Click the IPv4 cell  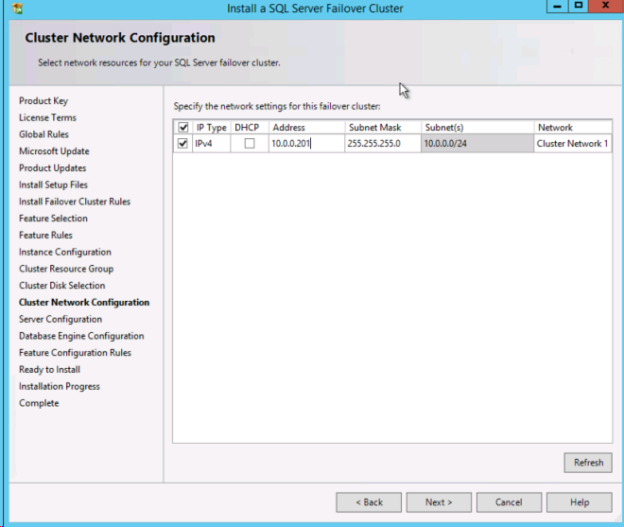[x=211, y=143]
